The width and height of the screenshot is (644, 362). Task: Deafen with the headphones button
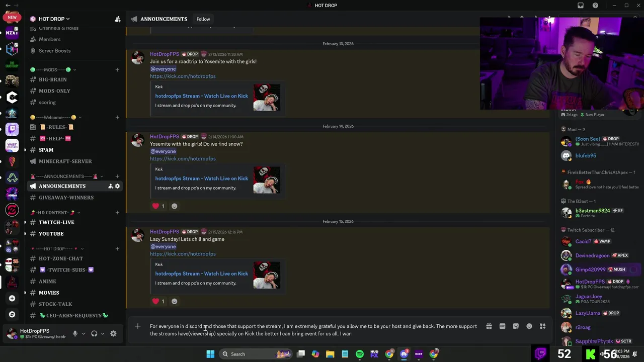(94, 333)
